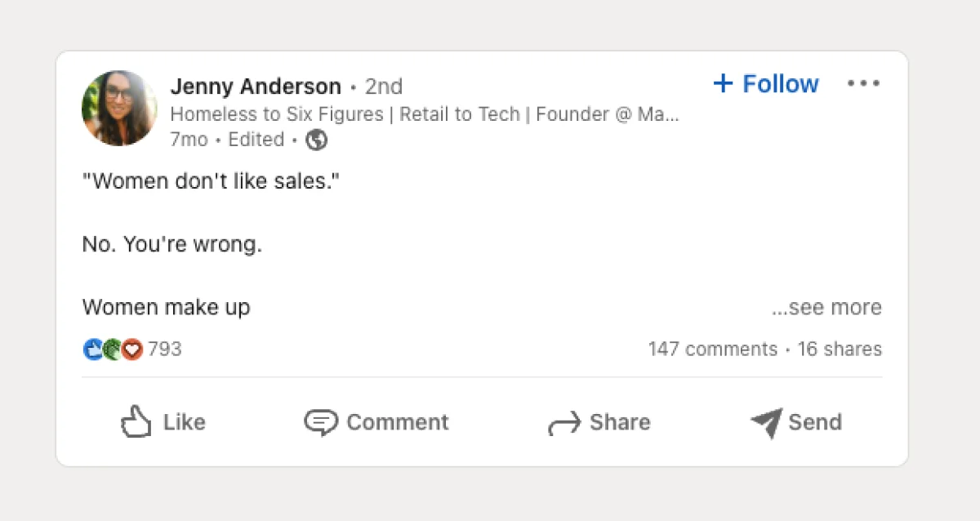Open the post options three-dot menu
The image size is (980, 521).
click(x=864, y=82)
